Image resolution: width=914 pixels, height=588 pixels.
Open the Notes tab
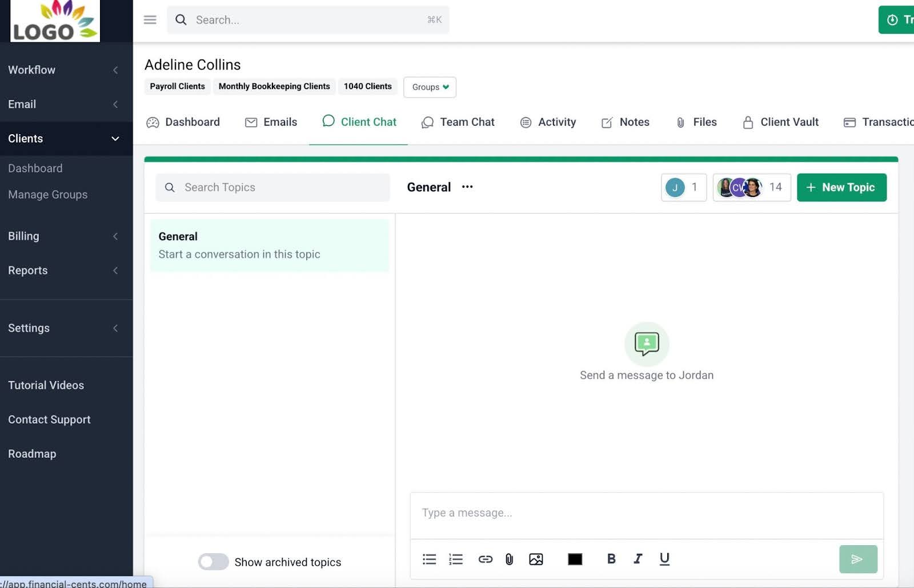[625, 122]
